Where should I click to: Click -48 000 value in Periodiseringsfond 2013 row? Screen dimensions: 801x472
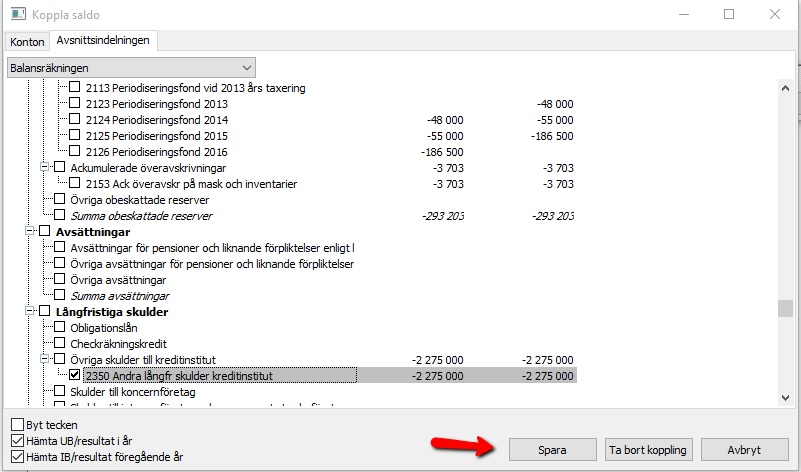click(x=555, y=104)
